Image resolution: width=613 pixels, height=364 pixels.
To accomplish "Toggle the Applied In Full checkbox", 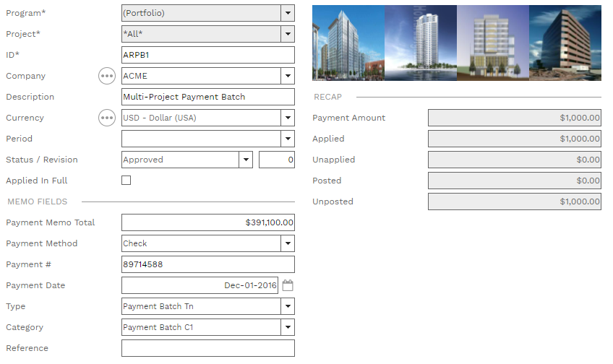I will (x=127, y=181).
